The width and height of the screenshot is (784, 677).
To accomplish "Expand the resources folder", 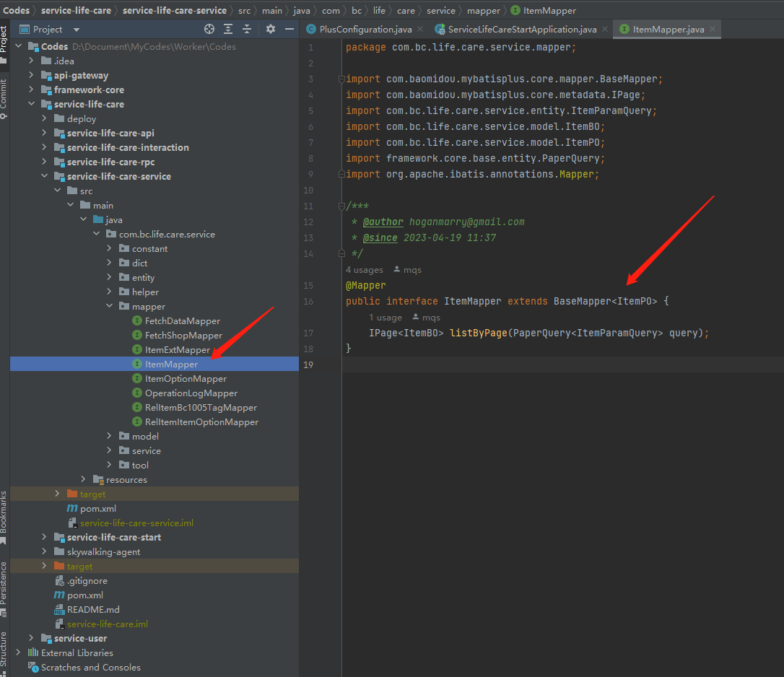I will click(x=84, y=479).
